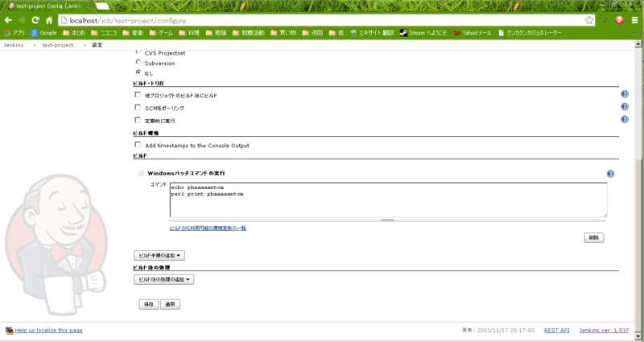Viewport: 644px width, 342px height.
Task: Enable Add timestamps to the Console Output
Action: 138,145
